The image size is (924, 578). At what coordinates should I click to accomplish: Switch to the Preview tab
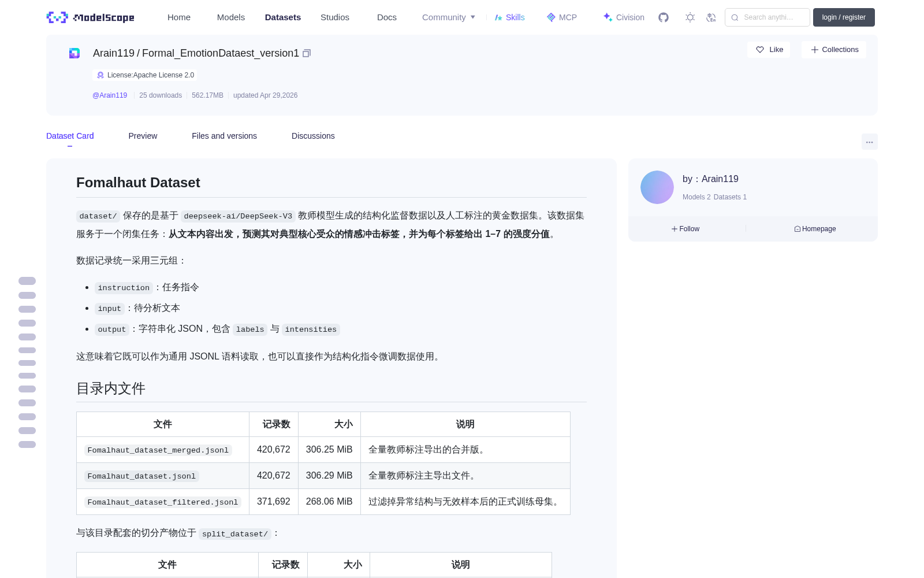click(143, 136)
